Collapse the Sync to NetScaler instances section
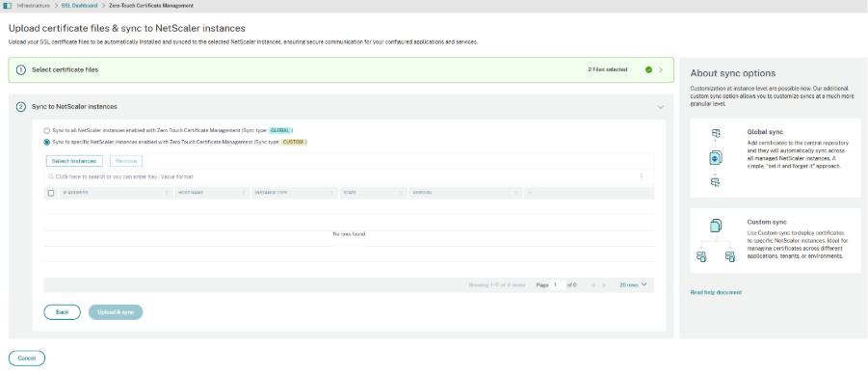Image resolution: width=868 pixels, height=374 pixels. (x=660, y=107)
